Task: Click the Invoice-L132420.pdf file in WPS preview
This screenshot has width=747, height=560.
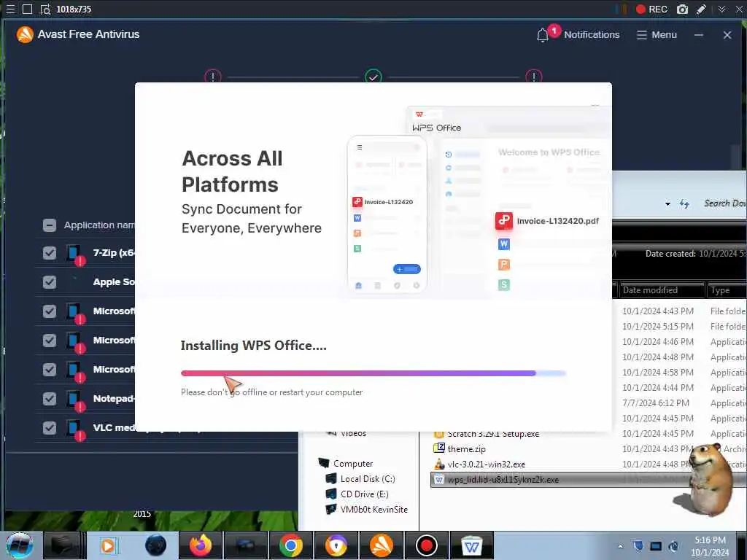Action: tap(547, 221)
